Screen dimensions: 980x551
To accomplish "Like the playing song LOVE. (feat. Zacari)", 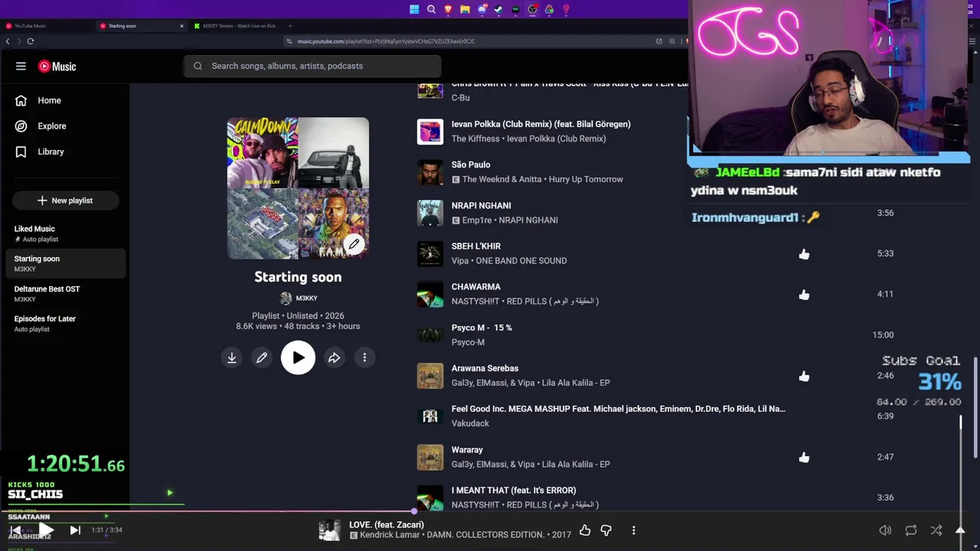I will 585,530.
